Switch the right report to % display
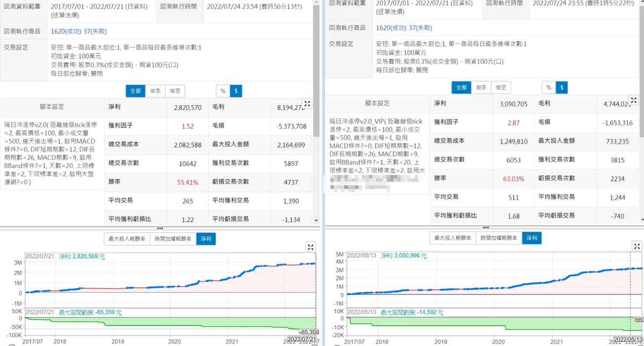This screenshot has width=644, height=346. (x=548, y=87)
